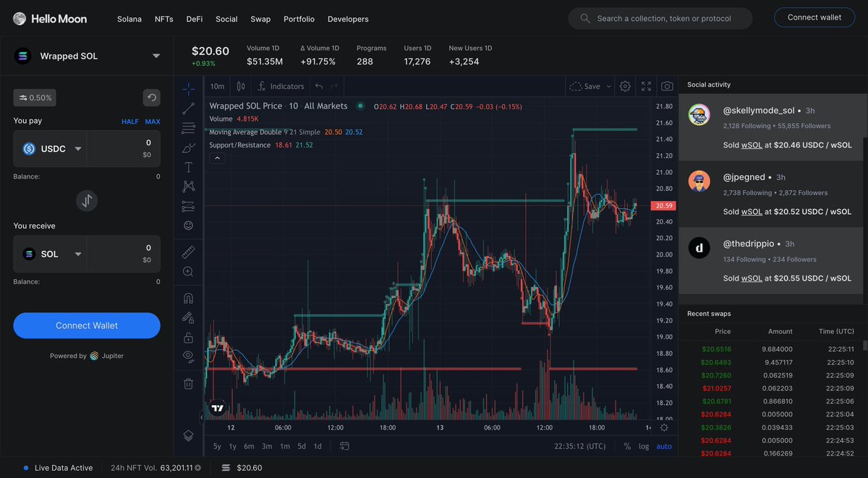Change the 10m chart interval
868x478 pixels.
pos(217,86)
